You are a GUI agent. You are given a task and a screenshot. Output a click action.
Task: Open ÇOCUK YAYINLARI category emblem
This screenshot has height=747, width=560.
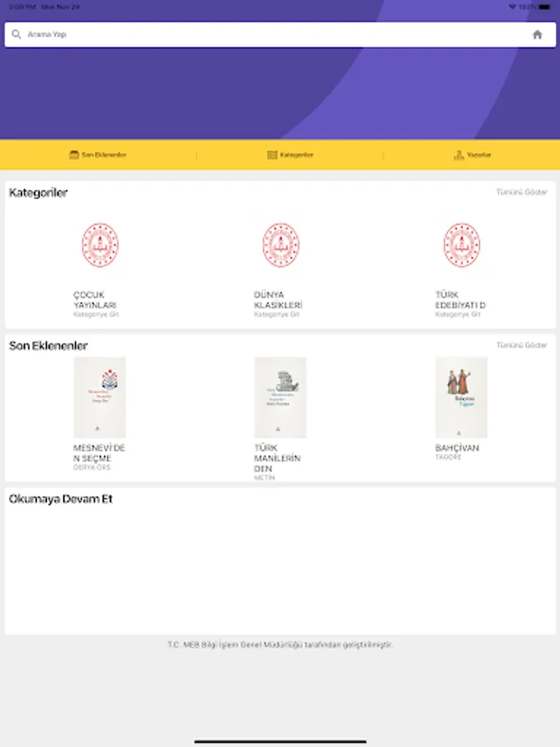(100, 245)
